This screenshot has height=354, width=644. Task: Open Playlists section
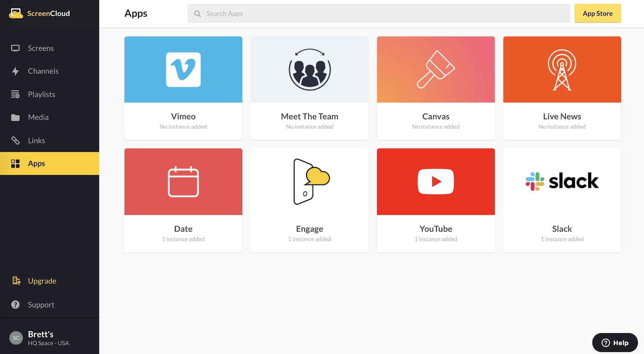(x=50, y=94)
